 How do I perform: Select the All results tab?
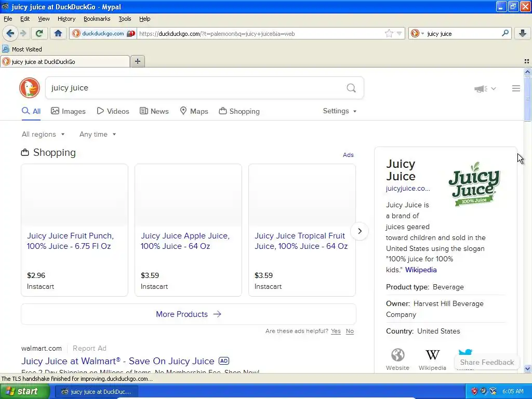pos(31,111)
